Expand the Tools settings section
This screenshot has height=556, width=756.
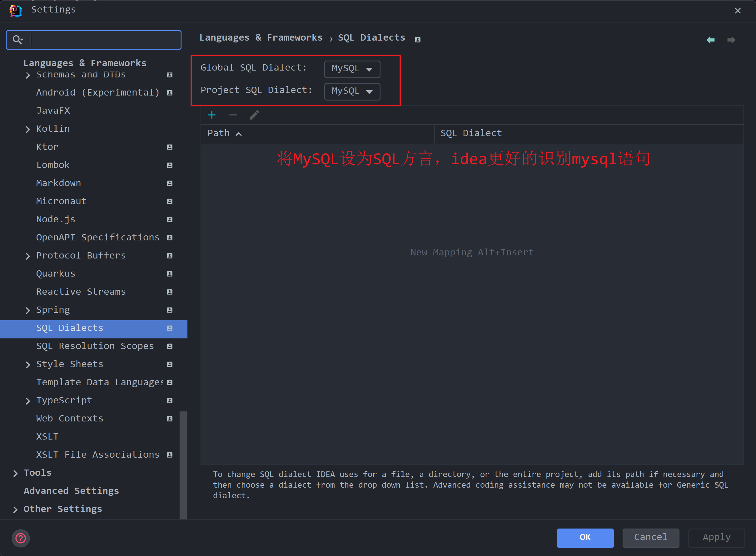click(x=15, y=474)
